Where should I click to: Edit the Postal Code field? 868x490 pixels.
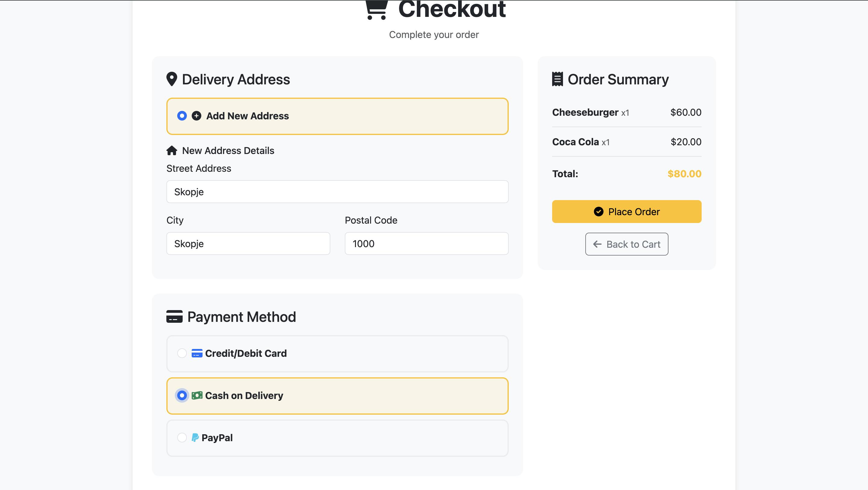click(x=426, y=244)
